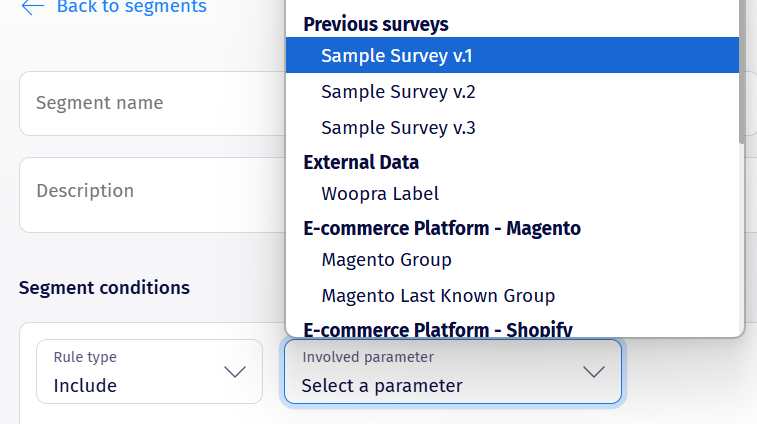Choose Magento Group parameter

pyautogui.click(x=386, y=260)
